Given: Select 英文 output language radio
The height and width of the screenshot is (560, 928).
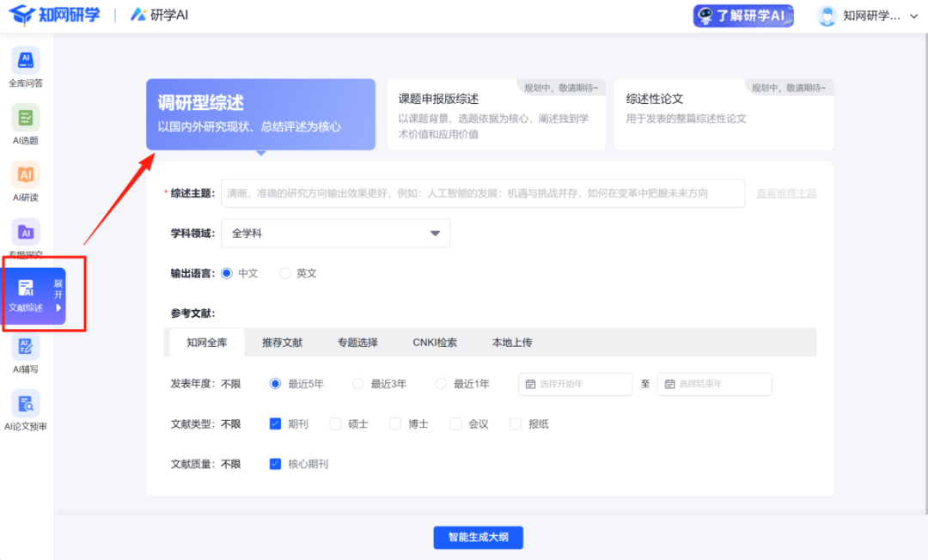Looking at the screenshot, I should point(285,273).
